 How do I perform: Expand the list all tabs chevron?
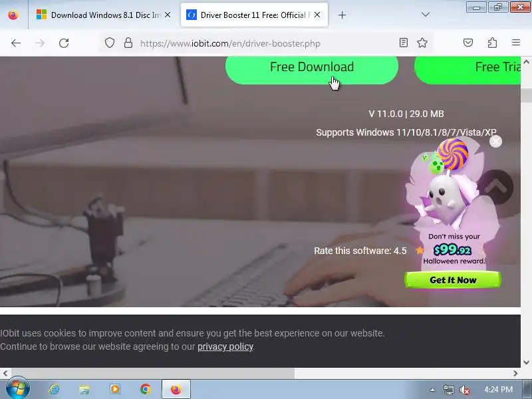[426, 15]
